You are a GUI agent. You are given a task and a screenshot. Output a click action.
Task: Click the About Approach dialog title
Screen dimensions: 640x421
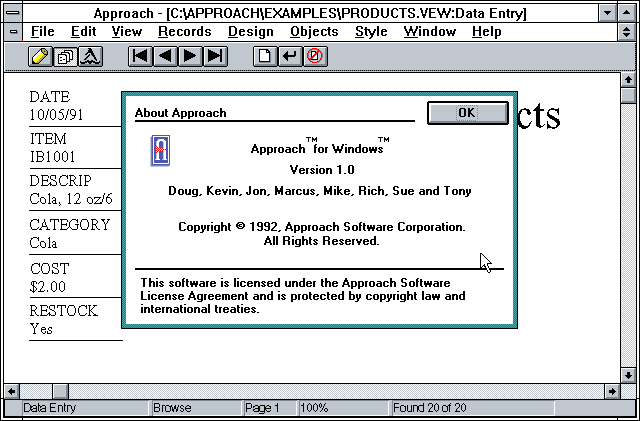[x=180, y=113]
